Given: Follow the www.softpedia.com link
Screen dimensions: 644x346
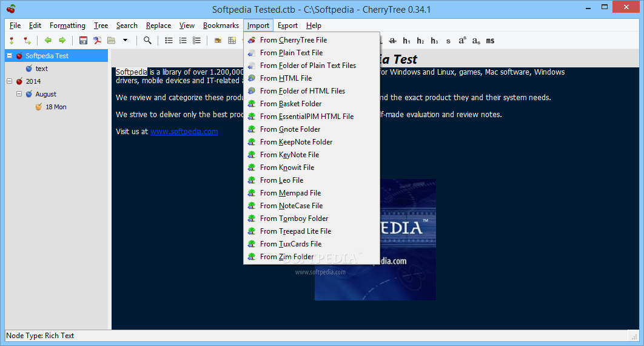Looking at the screenshot, I should tap(184, 132).
